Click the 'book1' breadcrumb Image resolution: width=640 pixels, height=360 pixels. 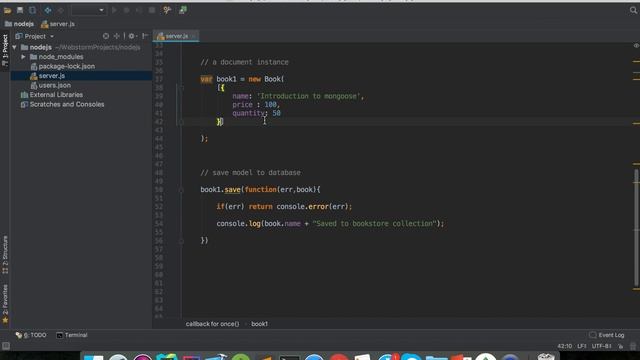[260, 324]
